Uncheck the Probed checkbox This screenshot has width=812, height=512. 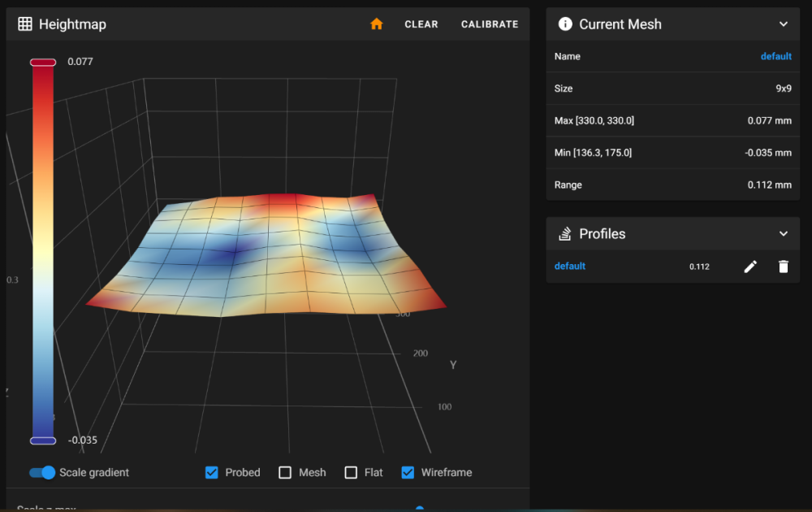point(212,473)
